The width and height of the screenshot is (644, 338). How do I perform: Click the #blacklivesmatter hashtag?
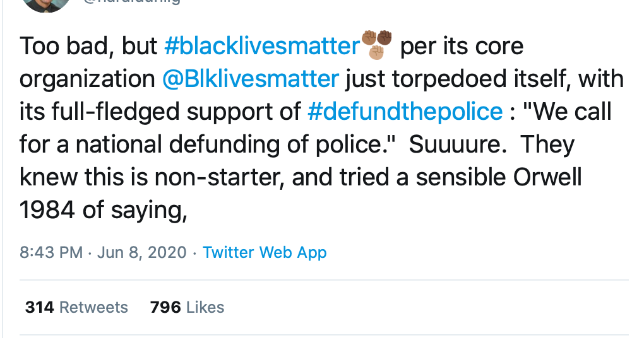(261, 47)
